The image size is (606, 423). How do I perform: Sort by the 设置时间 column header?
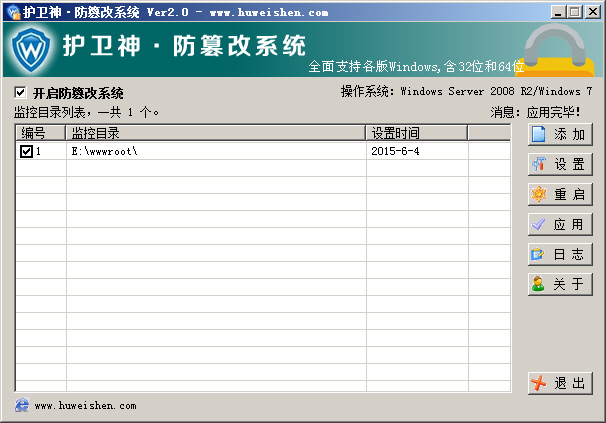pos(417,133)
